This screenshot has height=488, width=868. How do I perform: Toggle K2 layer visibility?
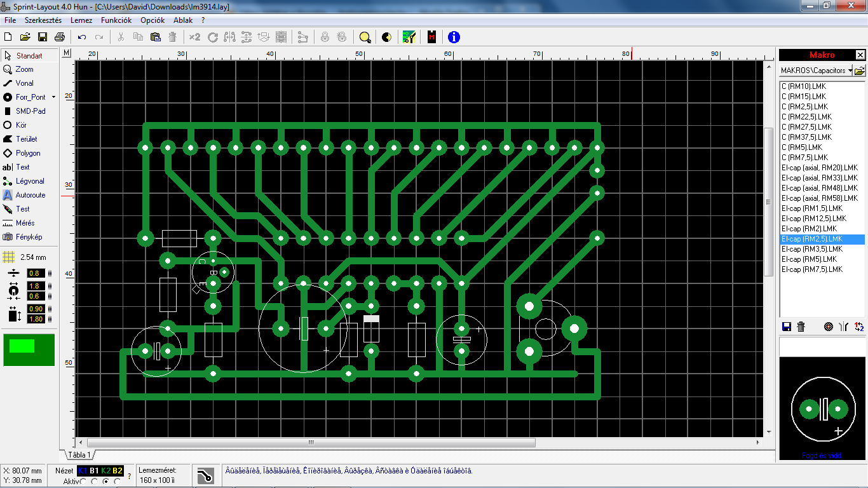[x=106, y=471]
